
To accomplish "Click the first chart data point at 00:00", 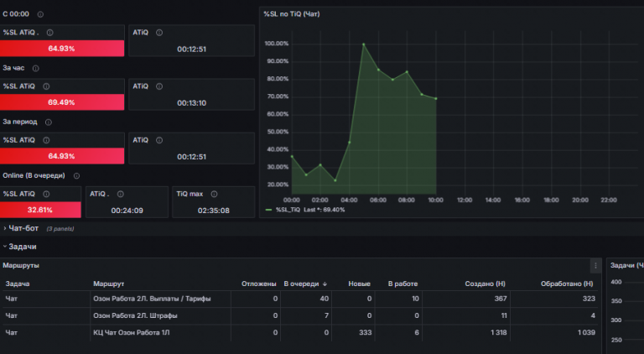I will click(x=292, y=157).
